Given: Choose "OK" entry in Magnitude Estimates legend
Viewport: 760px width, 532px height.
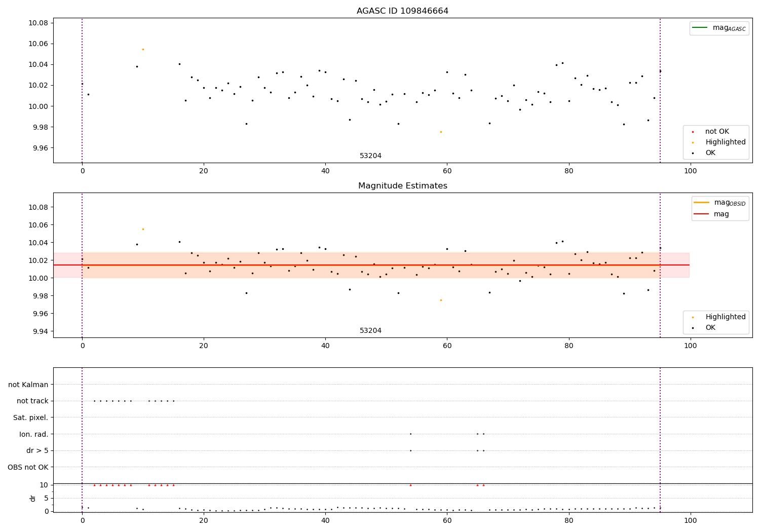Looking at the screenshot, I should (710, 328).
